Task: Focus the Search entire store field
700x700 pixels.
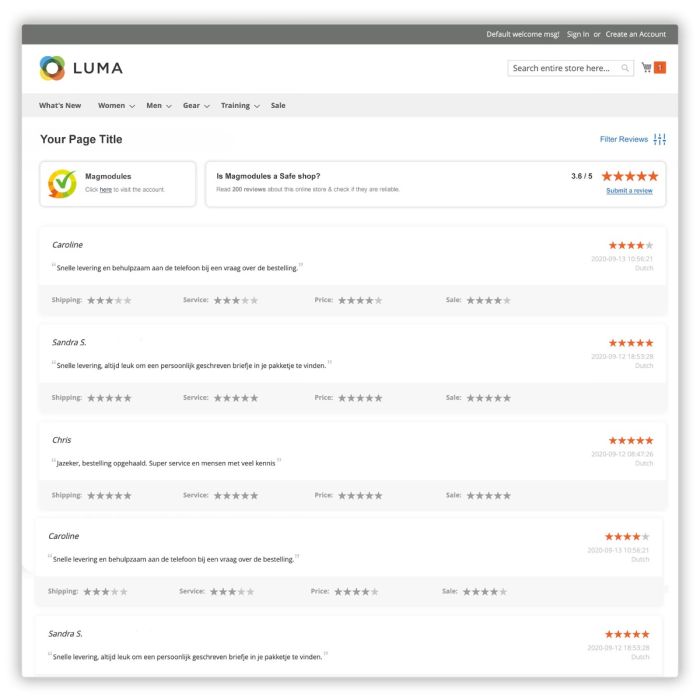Action: coord(562,69)
